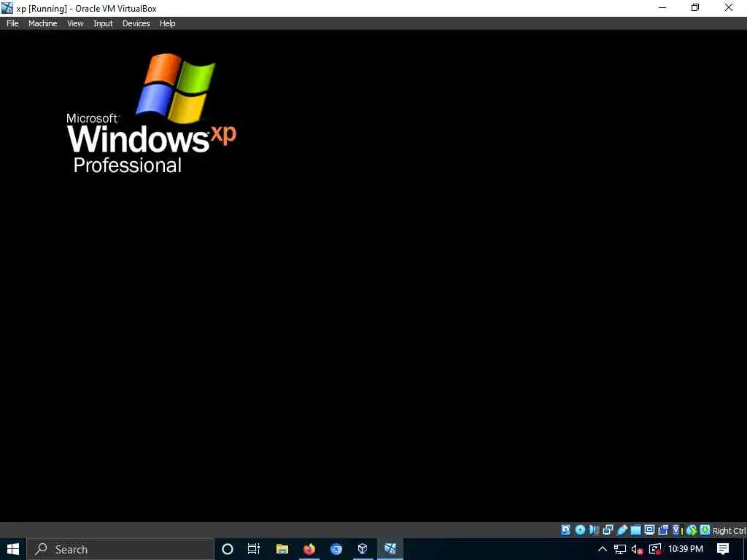Open the Input menu

point(103,23)
